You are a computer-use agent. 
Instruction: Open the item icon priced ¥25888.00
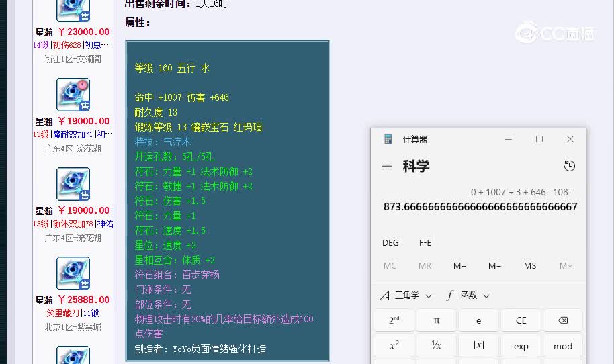point(73,273)
